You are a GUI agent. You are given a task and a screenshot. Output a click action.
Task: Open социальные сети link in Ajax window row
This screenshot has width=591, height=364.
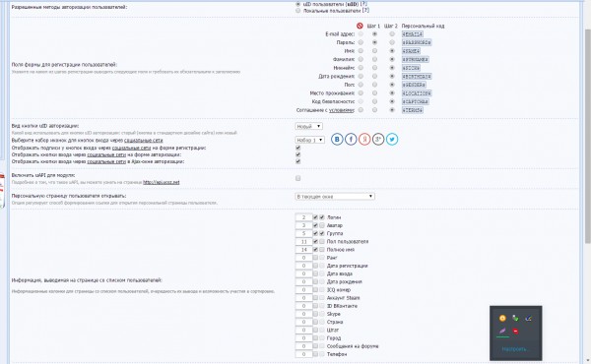(106, 161)
